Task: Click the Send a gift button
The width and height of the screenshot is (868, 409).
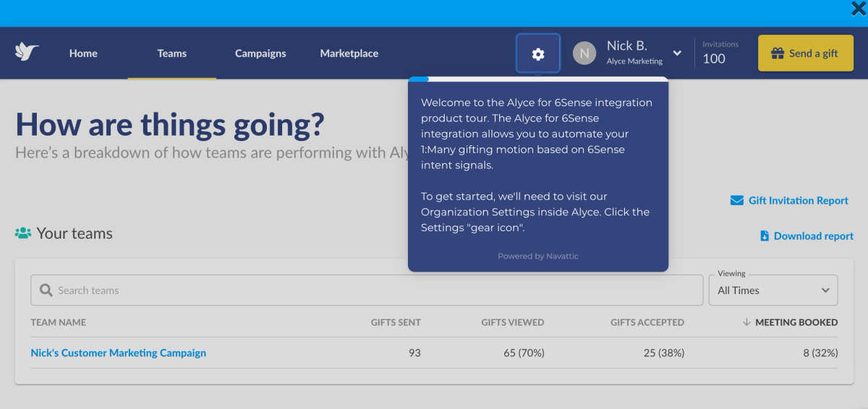Action: point(806,53)
